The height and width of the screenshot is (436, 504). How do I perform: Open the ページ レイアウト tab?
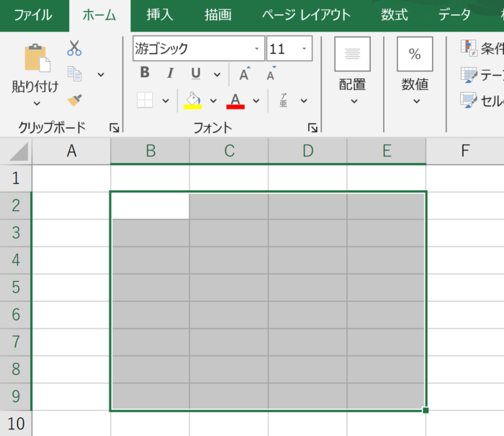click(x=306, y=15)
